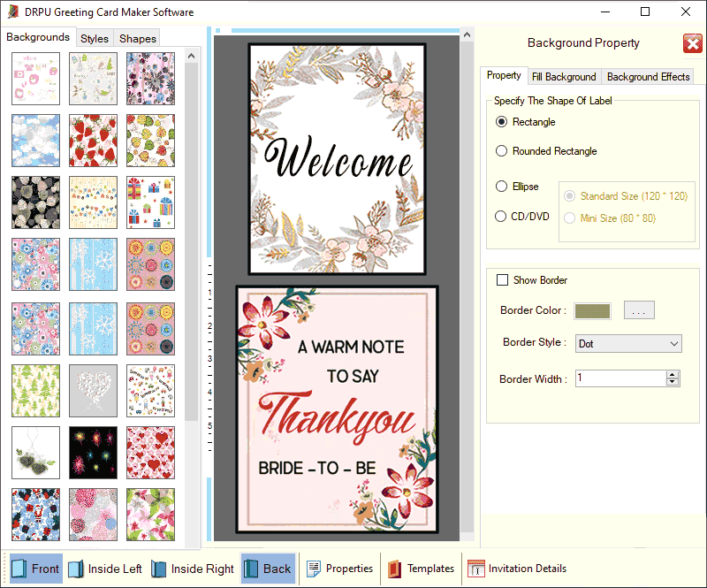Click the border color browse button
Image resolution: width=707 pixels, height=588 pixels.
pos(638,310)
